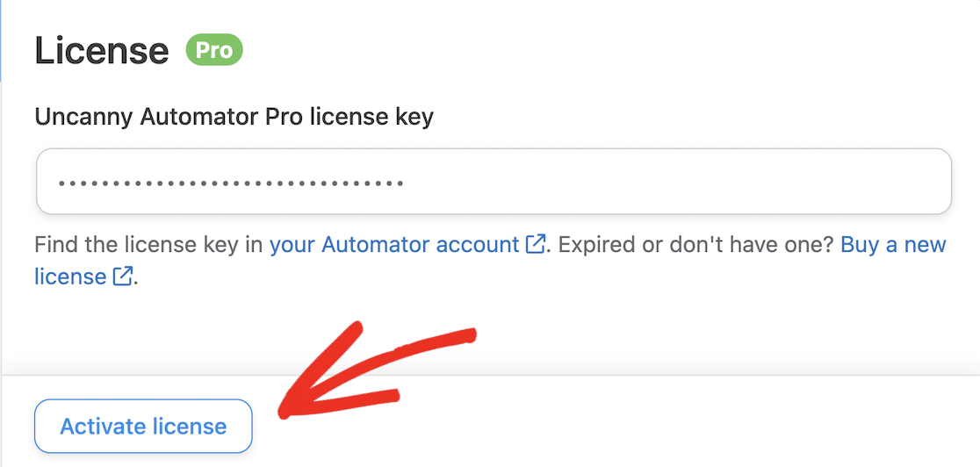Click the Activate license button
Viewport: 980px width, 467px height.
coord(143,427)
